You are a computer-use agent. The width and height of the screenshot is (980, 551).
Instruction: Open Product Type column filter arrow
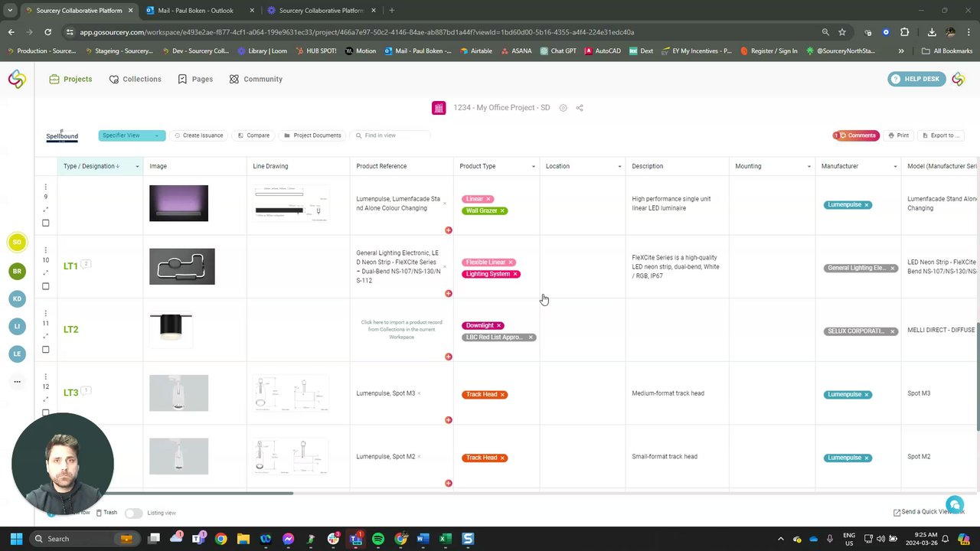534,166
